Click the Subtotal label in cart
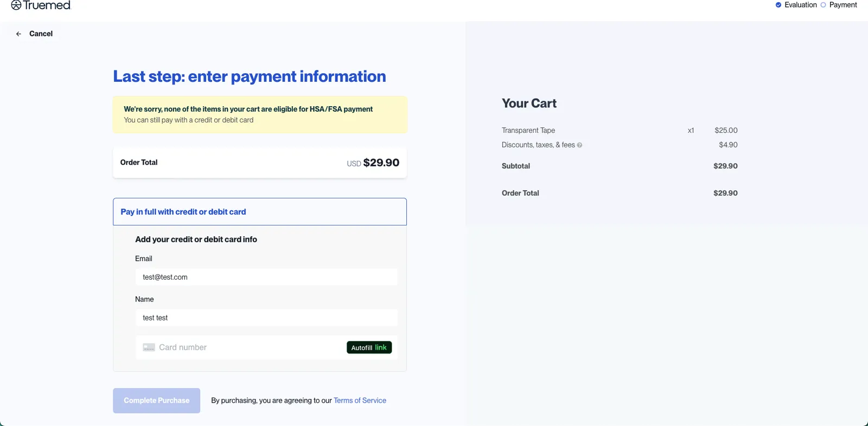Screen dimensions: 868x426 pos(516,166)
